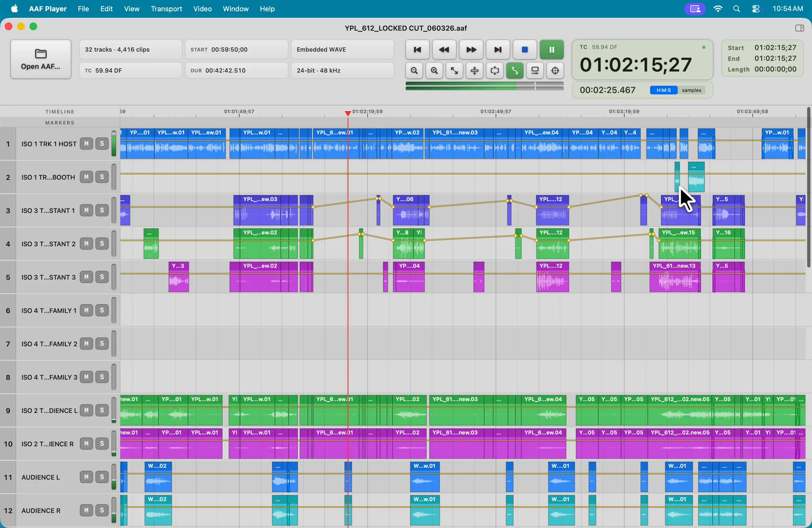
Task: Click the START 00:59:50;00 field
Action: click(236, 50)
